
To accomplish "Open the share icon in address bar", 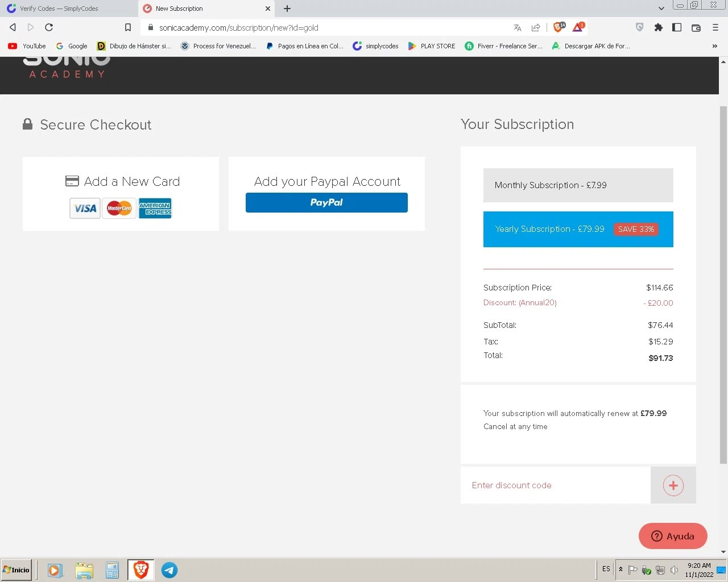I will click(536, 27).
